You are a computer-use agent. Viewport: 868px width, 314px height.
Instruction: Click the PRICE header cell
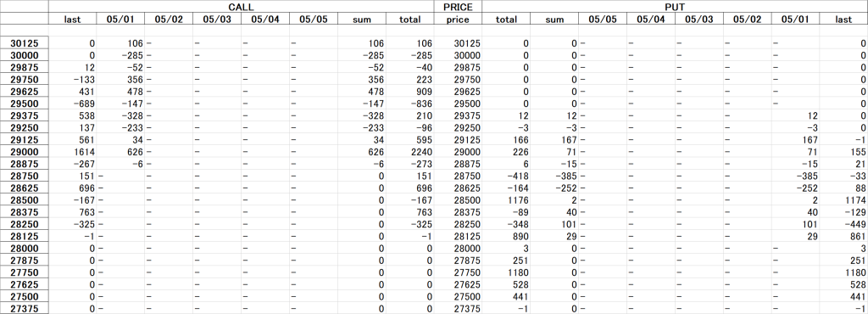coord(458,7)
